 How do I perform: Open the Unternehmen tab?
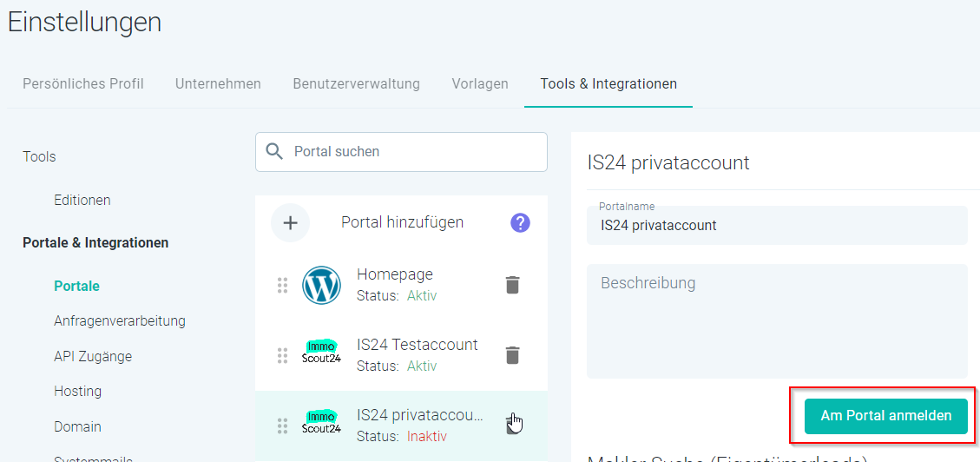coord(218,84)
